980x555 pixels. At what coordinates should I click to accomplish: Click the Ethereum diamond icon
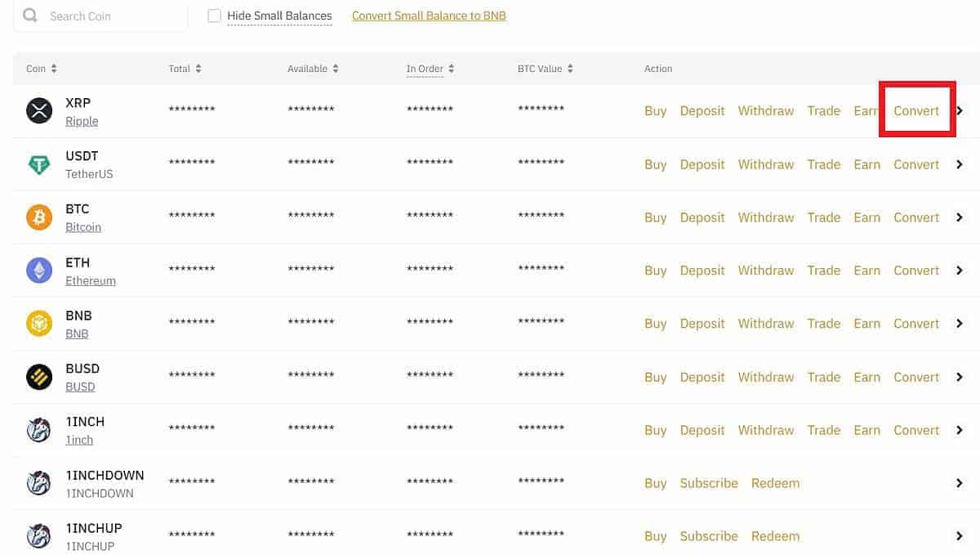coord(39,271)
